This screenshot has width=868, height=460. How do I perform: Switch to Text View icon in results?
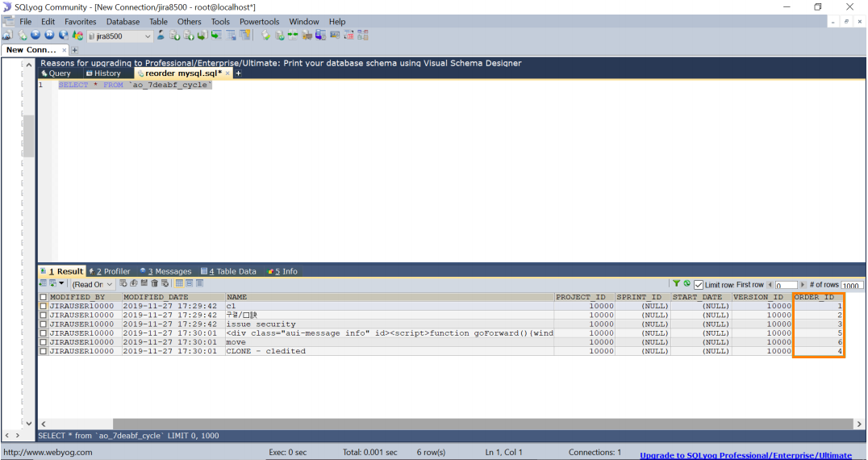point(199,283)
